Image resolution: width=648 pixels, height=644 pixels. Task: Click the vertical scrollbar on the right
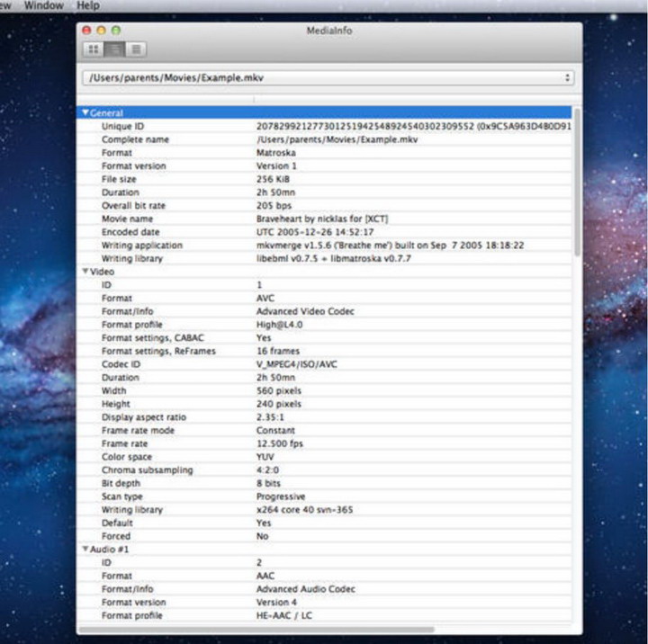click(577, 180)
